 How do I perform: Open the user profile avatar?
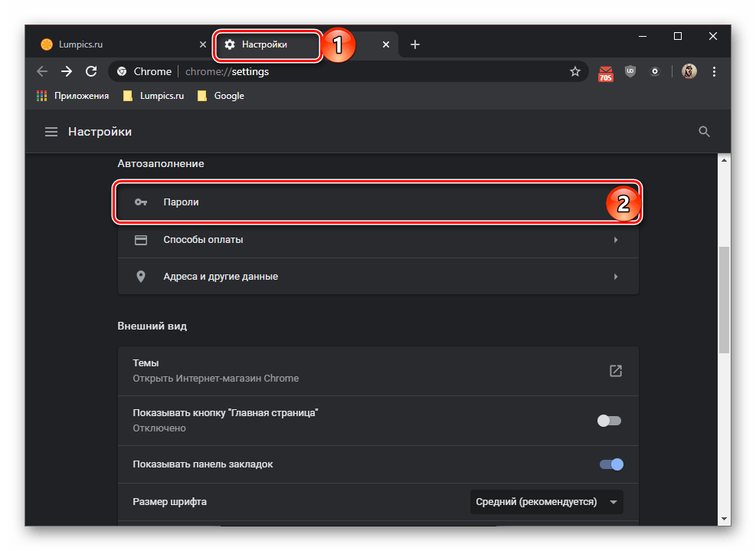(x=689, y=71)
